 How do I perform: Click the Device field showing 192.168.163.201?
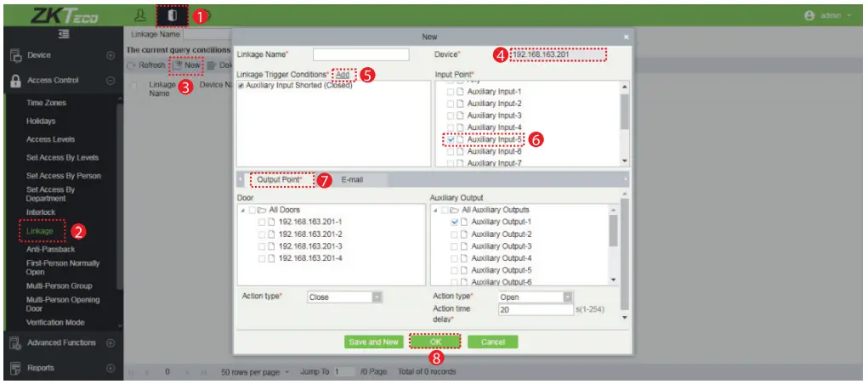point(559,54)
